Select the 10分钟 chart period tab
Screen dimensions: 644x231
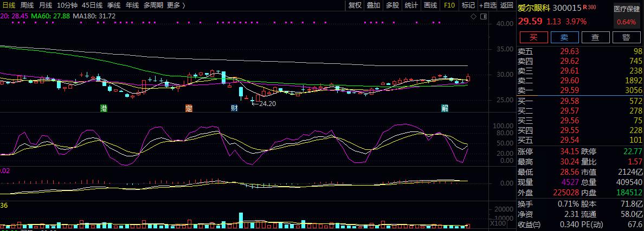tap(67, 5)
